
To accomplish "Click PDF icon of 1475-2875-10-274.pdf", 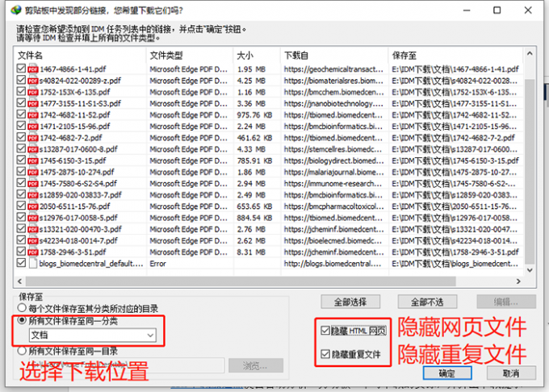I will coord(33,172).
